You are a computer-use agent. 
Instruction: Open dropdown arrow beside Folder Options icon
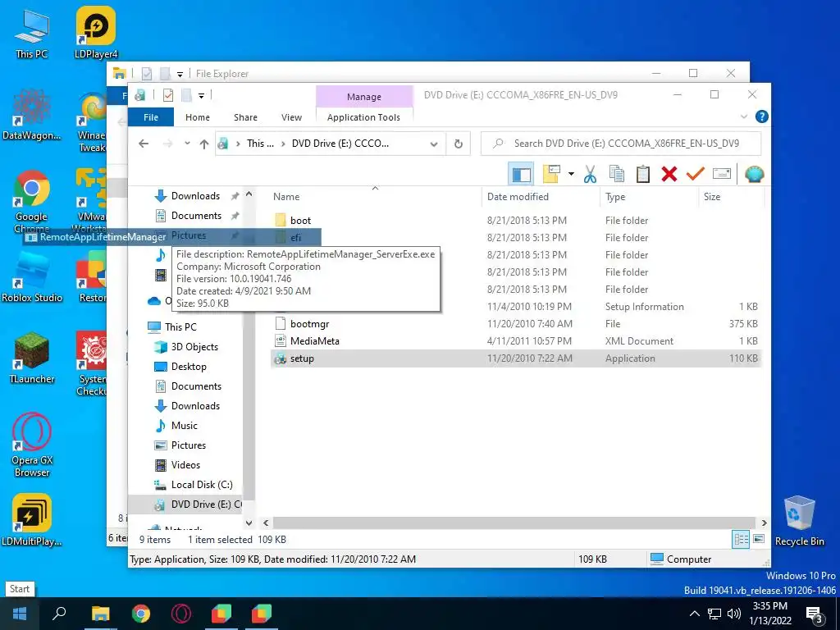coord(571,174)
